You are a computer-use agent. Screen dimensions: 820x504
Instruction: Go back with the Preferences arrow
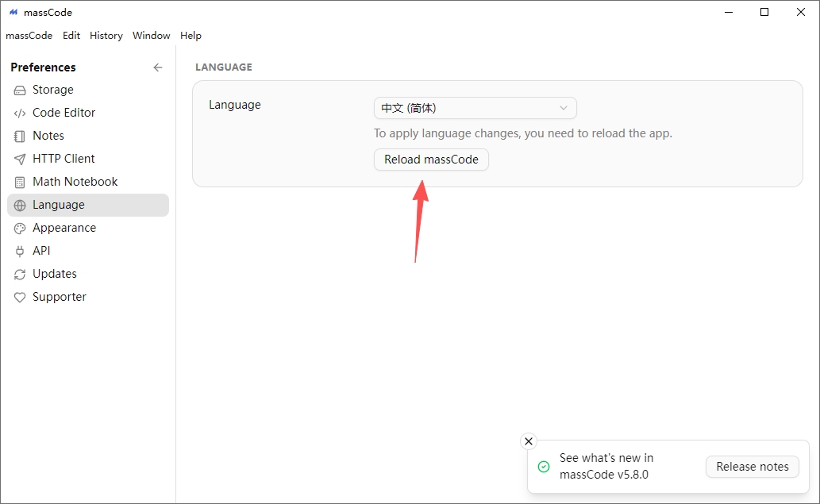point(158,67)
